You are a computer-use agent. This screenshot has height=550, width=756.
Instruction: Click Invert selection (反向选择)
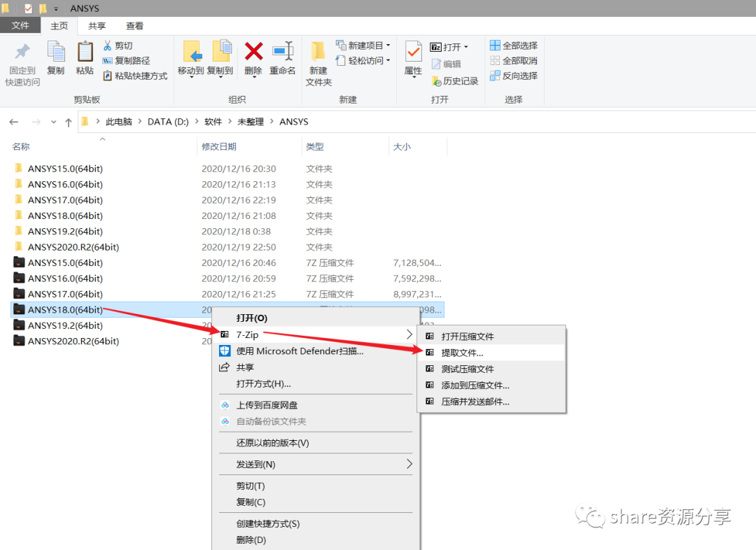click(x=514, y=76)
